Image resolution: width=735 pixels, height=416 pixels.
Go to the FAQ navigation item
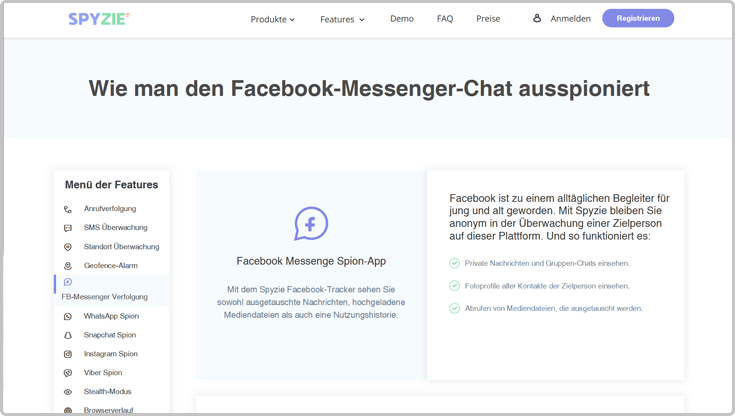pyautogui.click(x=445, y=19)
